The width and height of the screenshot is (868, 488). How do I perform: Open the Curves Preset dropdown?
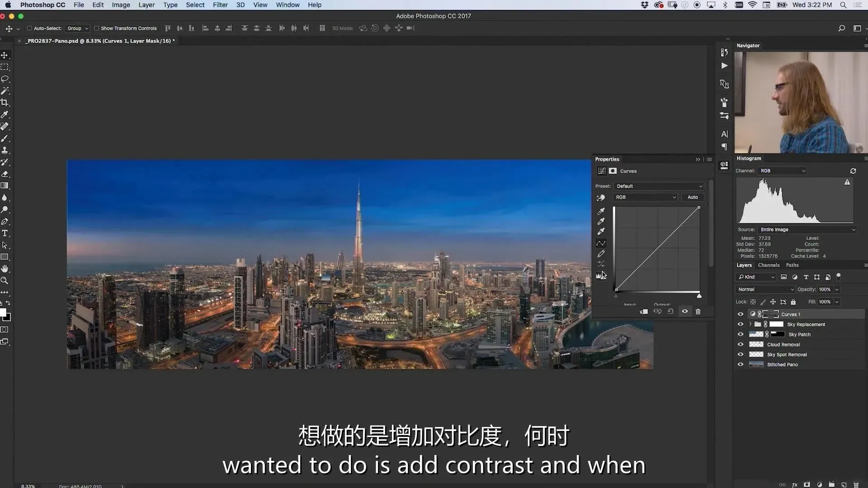pyautogui.click(x=659, y=186)
